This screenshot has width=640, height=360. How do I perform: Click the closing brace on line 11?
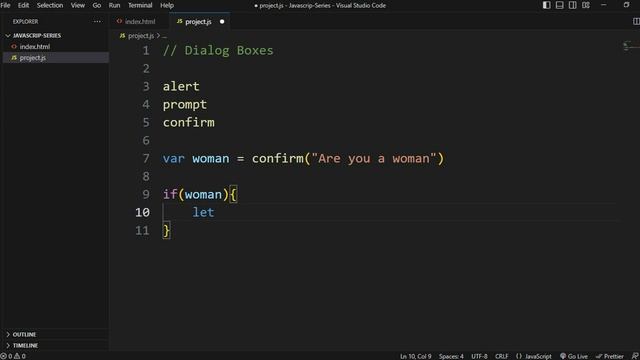(x=166, y=231)
